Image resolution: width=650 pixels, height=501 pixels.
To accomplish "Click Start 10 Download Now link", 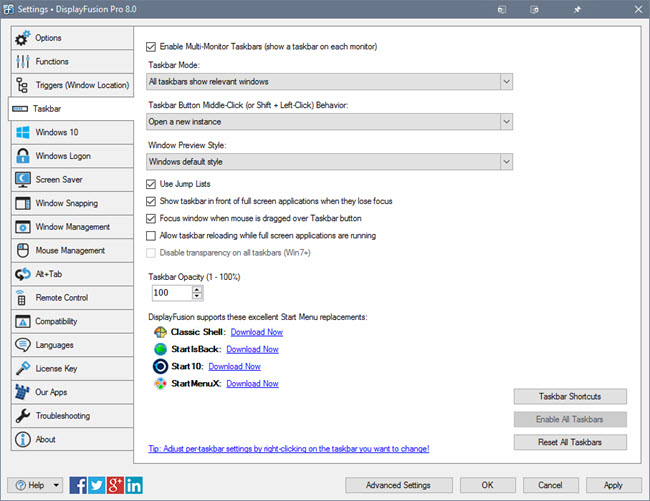I will [x=235, y=366].
